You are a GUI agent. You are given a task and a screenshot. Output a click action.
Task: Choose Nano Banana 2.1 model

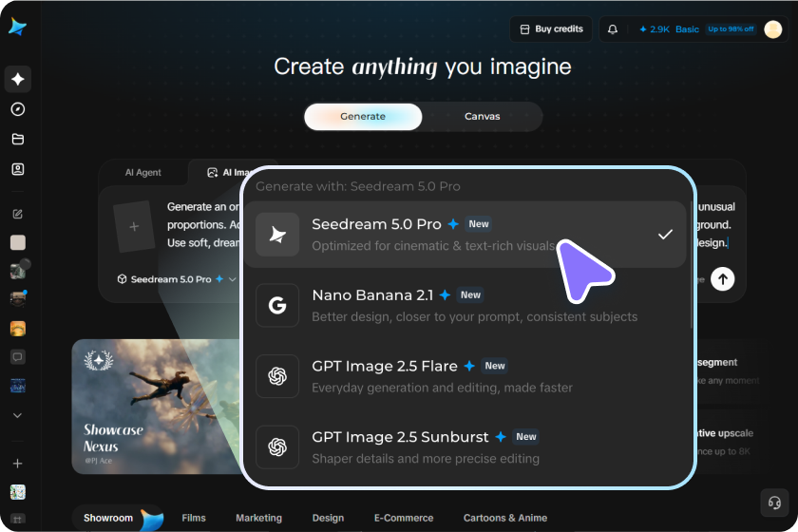(x=465, y=306)
